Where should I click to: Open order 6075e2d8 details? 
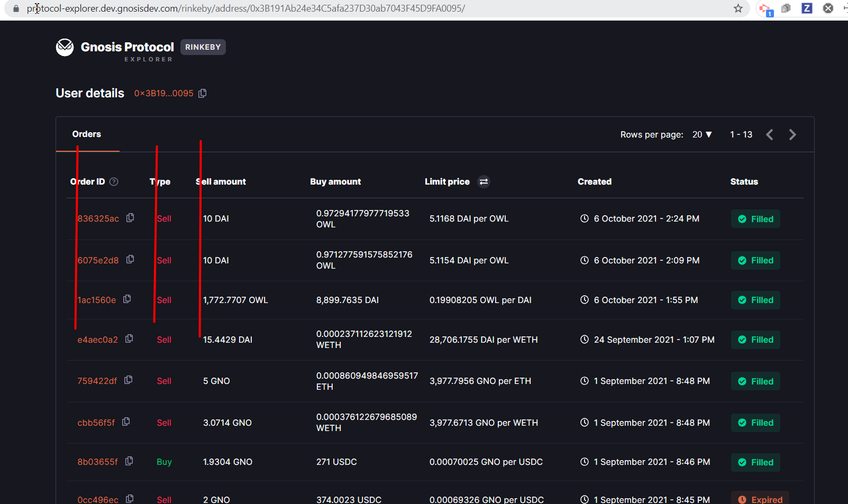coord(98,260)
